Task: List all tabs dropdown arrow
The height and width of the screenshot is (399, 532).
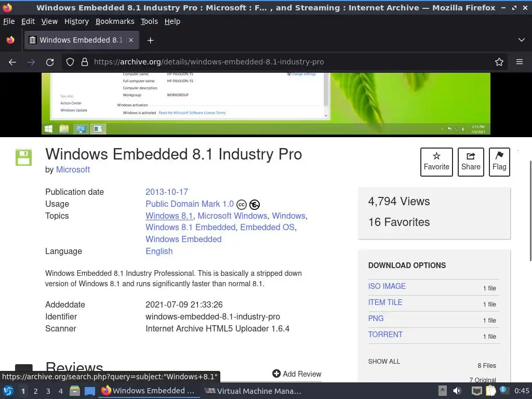Action: click(522, 40)
